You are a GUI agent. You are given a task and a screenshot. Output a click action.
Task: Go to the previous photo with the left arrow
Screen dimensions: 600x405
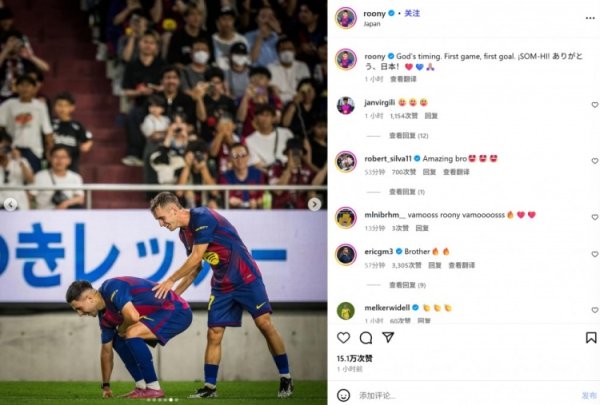[11, 204]
